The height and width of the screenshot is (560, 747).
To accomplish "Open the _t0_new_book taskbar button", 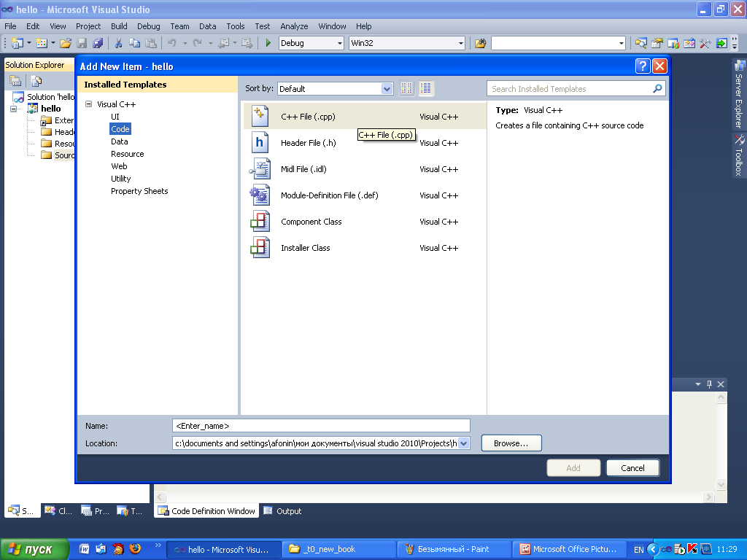I will 338,549.
